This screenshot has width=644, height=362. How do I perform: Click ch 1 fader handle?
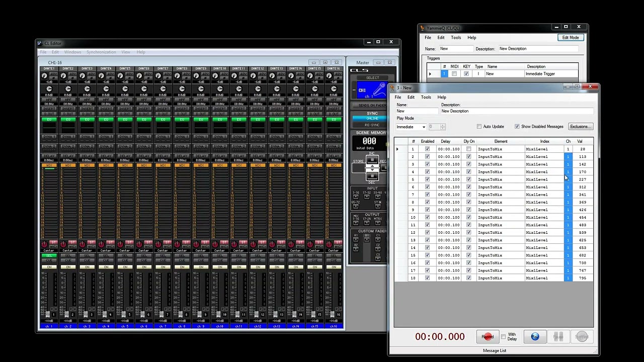[47, 314]
